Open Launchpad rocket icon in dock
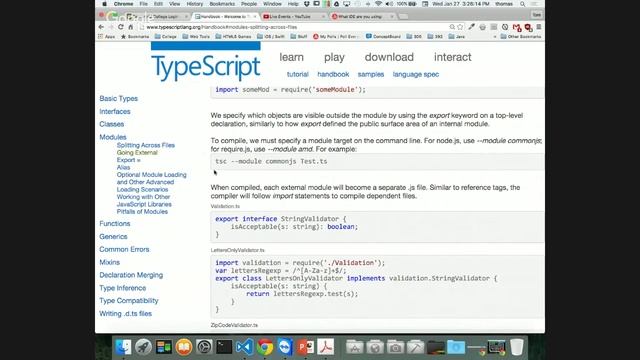The width and height of the screenshot is (640, 360). [143, 347]
